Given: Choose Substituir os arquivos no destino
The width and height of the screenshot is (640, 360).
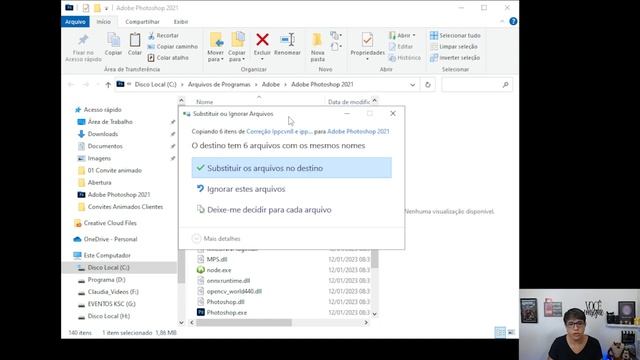Looking at the screenshot, I should pyautogui.click(x=291, y=168).
